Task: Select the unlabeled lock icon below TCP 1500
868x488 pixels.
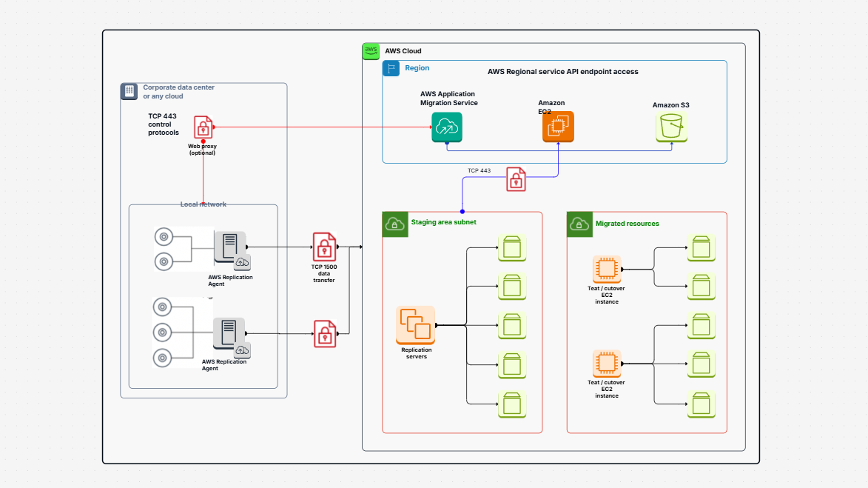Action: tap(325, 334)
